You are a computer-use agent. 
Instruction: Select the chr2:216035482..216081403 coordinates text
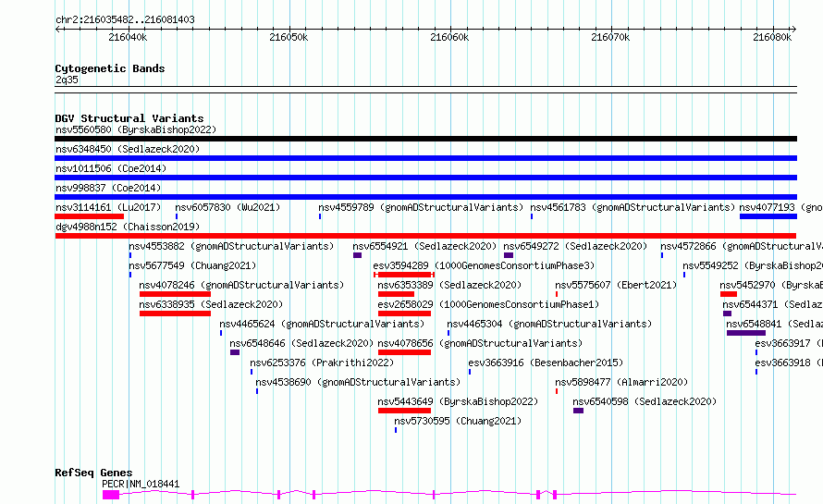(x=125, y=19)
